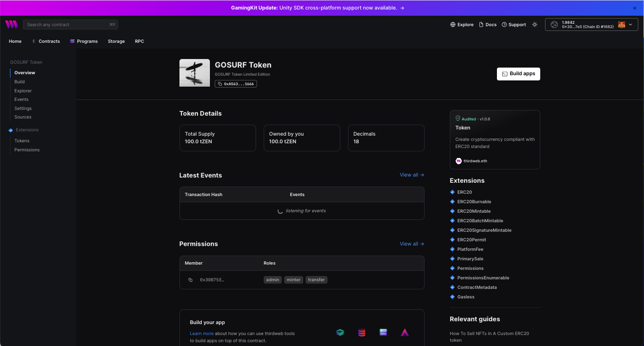Viewport: 644px width, 346px height.
Task: Open RPC tab
Action: [139, 41]
